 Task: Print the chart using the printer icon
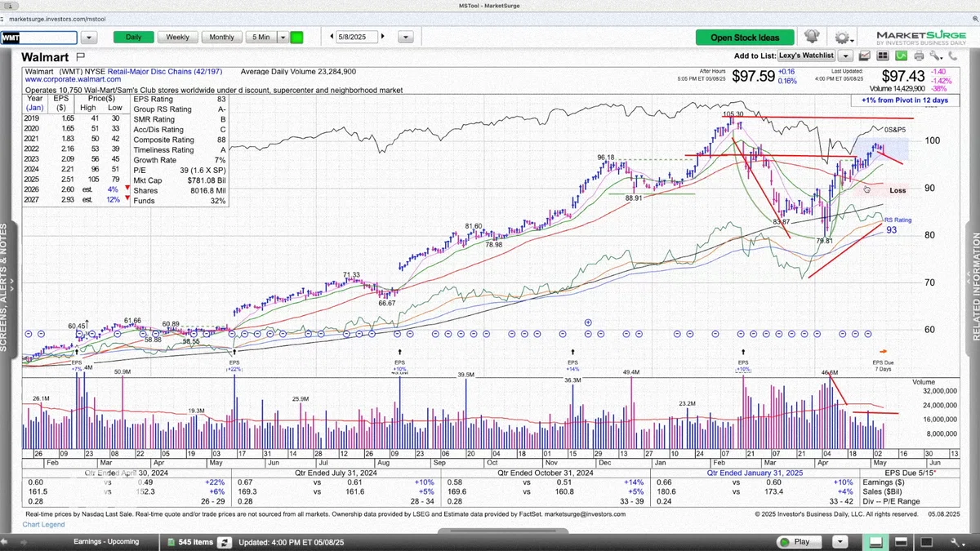919,56
